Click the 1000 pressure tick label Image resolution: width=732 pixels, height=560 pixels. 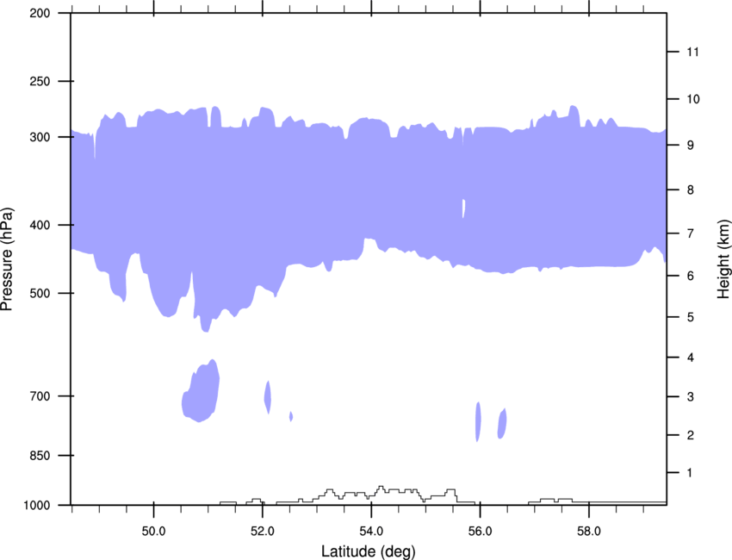click(37, 506)
